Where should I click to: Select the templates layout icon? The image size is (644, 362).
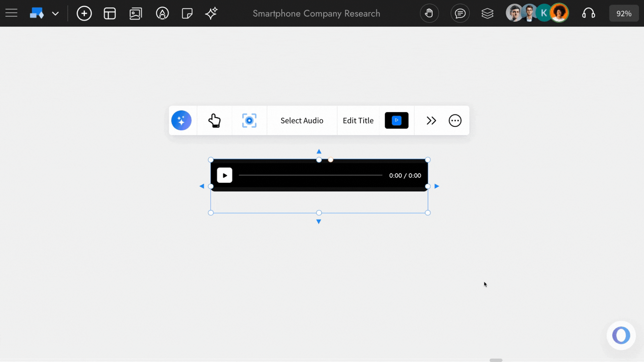110,13
